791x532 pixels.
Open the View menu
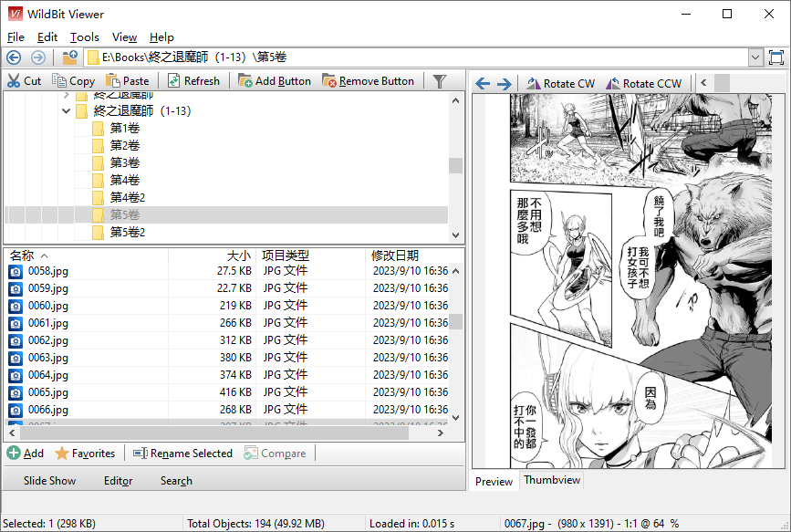pyautogui.click(x=124, y=37)
